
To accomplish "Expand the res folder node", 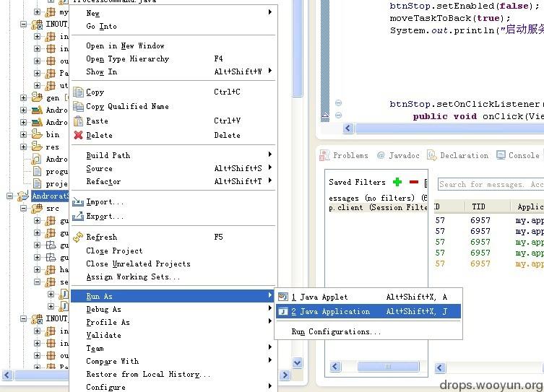I will [x=23, y=147].
